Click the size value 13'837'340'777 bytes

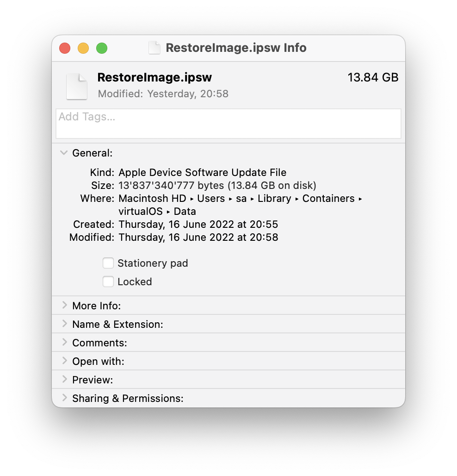coord(171,186)
